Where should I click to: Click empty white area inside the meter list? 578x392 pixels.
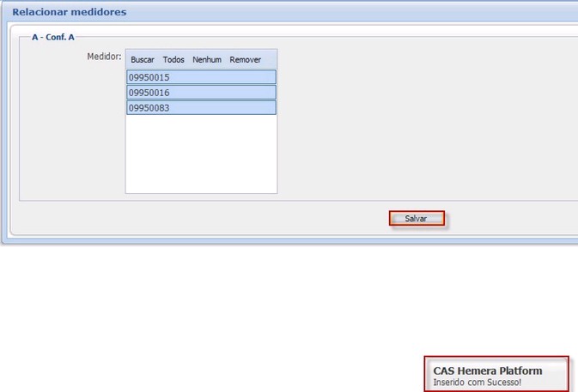[x=201, y=154]
